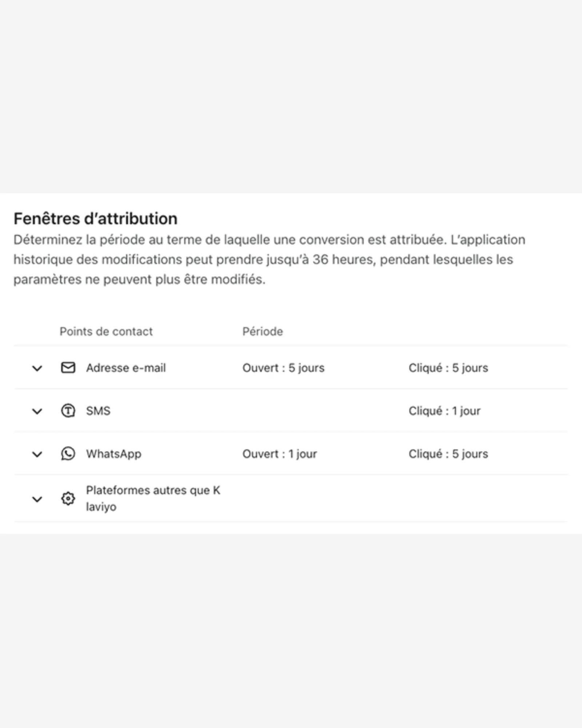582x728 pixels.
Task: Select Cliqué : 5 jours in the WhatsApp row
Action: (x=449, y=454)
